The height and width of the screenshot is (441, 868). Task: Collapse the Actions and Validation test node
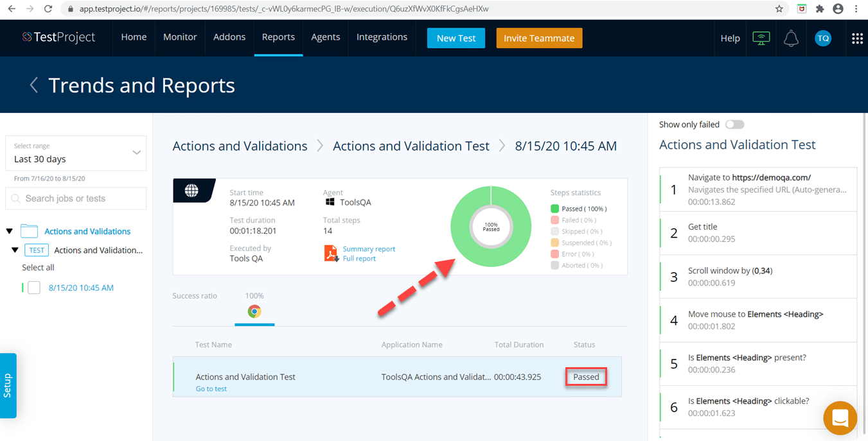coord(15,250)
